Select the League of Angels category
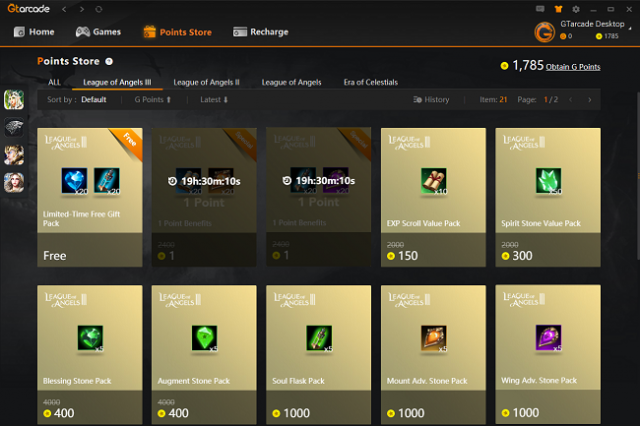 [291, 82]
